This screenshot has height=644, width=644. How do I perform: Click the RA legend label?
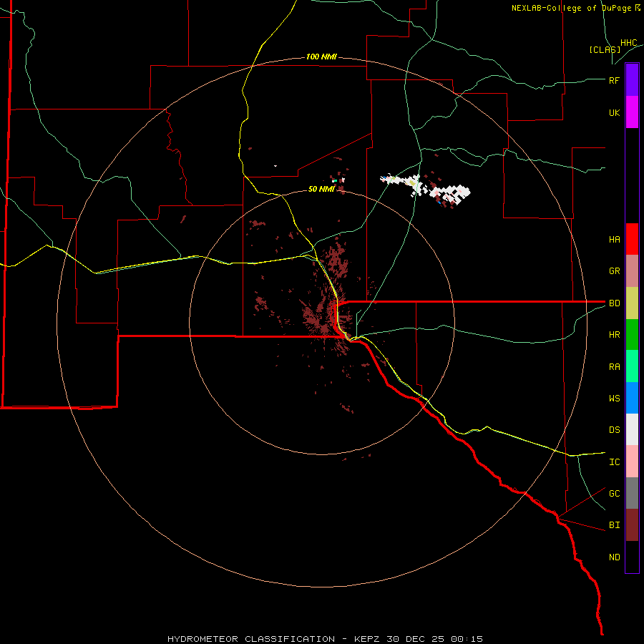pos(614,367)
